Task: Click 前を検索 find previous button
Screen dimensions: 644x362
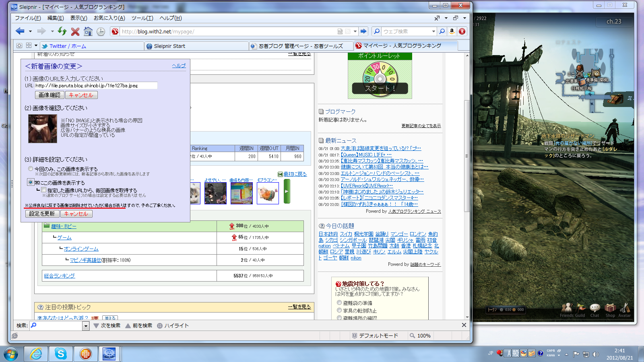Action: tap(139, 325)
